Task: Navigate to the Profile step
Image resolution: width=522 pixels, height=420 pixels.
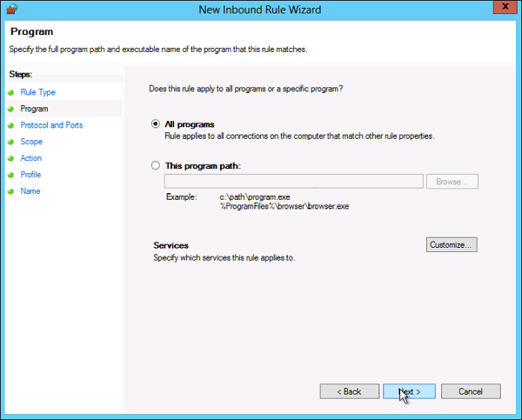Action: (x=31, y=175)
